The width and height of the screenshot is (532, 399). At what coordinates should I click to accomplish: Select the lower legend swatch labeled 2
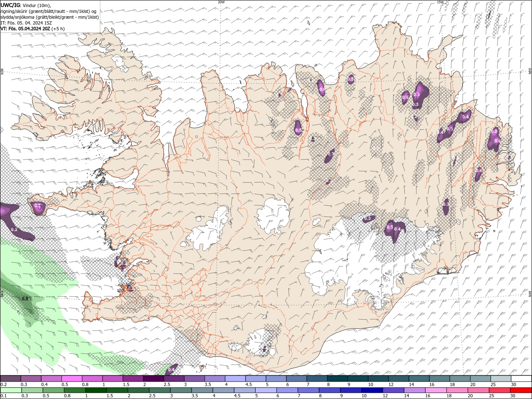pyautogui.click(x=138, y=390)
